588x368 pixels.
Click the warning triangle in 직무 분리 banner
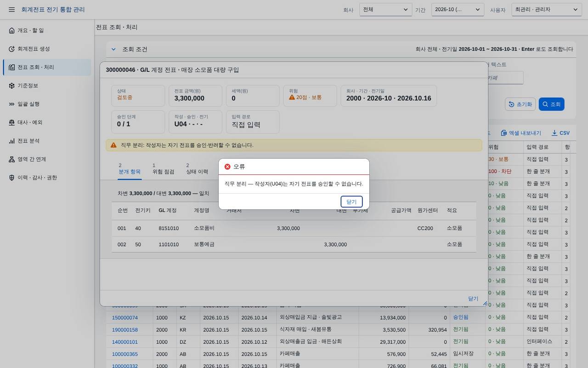(x=113, y=145)
